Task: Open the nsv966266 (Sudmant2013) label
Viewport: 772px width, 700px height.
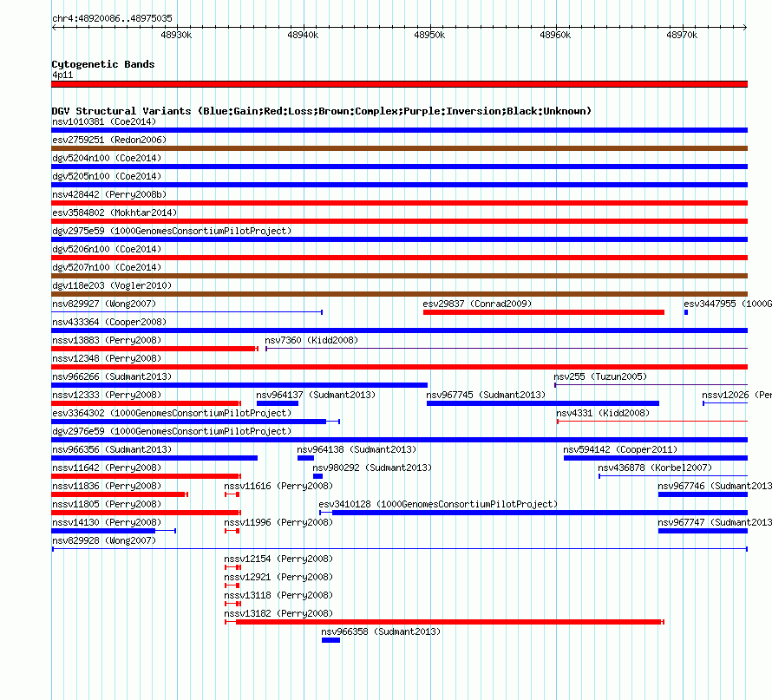Action: [112, 376]
